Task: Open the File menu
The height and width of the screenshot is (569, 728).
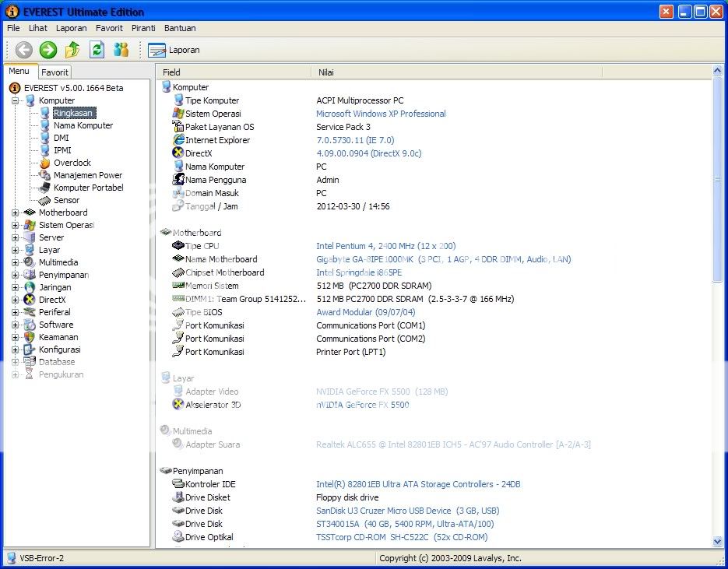Action: [13, 28]
